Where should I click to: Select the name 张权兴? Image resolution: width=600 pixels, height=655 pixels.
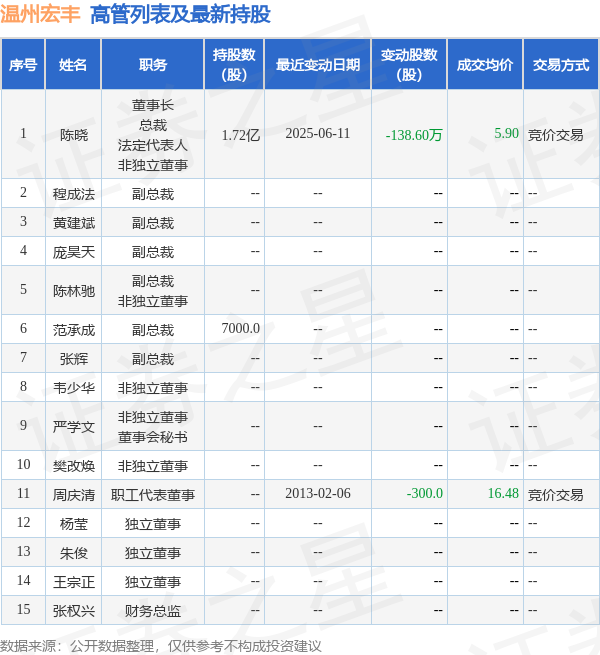74,611
